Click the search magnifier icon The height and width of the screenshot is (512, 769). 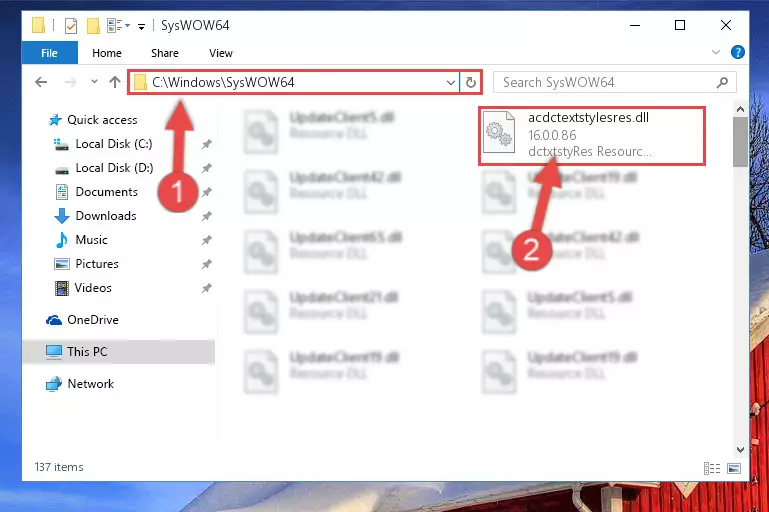[722, 82]
